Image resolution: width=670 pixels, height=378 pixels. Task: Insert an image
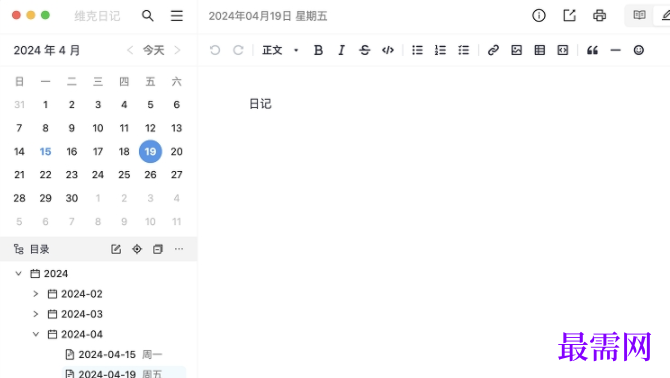(517, 50)
